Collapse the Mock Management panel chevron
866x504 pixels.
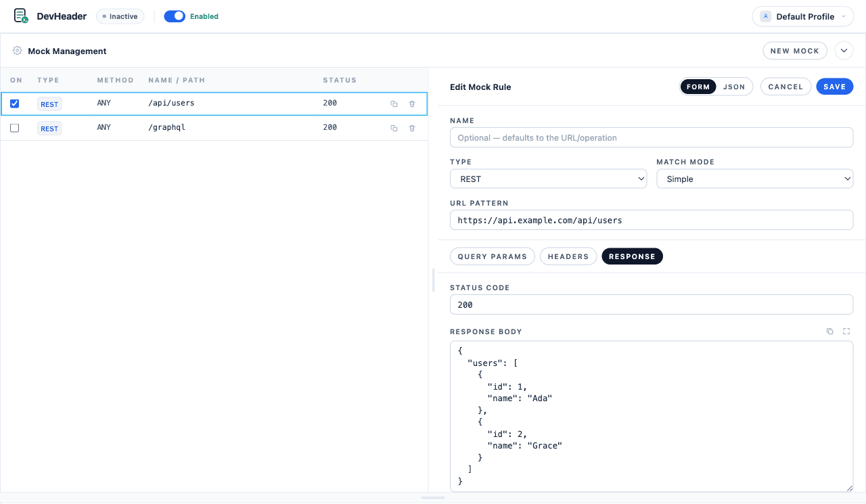click(x=844, y=51)
